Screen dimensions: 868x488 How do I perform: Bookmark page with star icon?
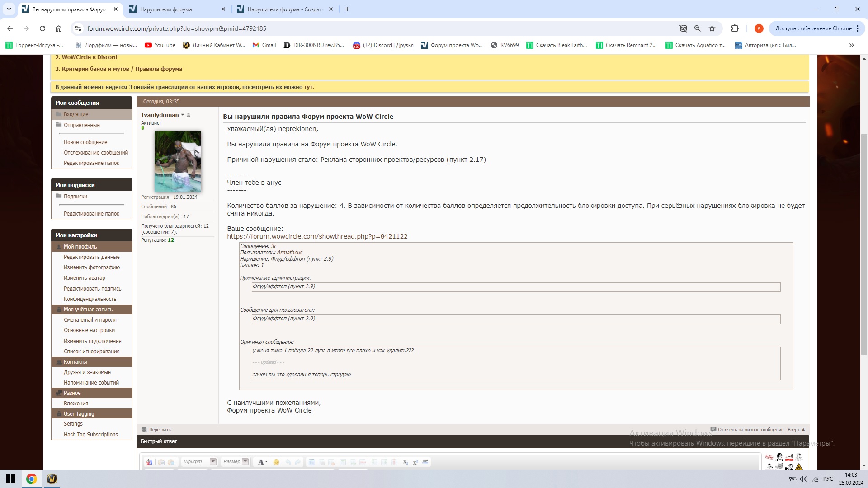[712, 28]
